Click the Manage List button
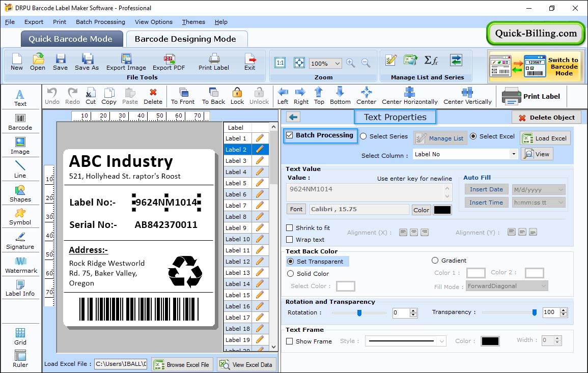The height and width of the screenshot is (373, 588). point(440,138)
